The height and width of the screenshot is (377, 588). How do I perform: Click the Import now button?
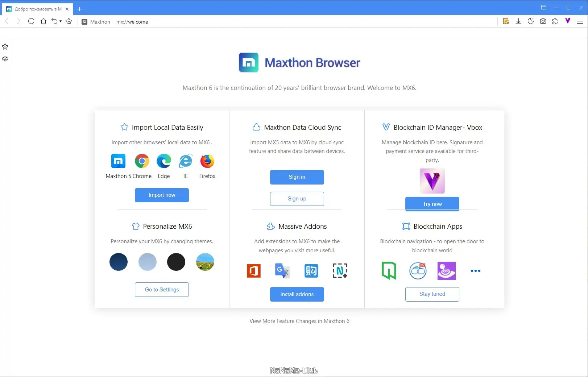click(162, 195)
